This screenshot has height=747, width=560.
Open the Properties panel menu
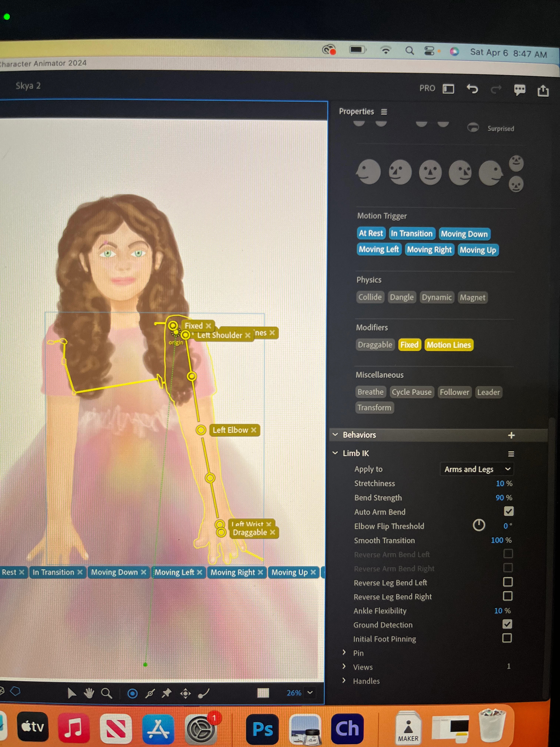click(384, 112)
